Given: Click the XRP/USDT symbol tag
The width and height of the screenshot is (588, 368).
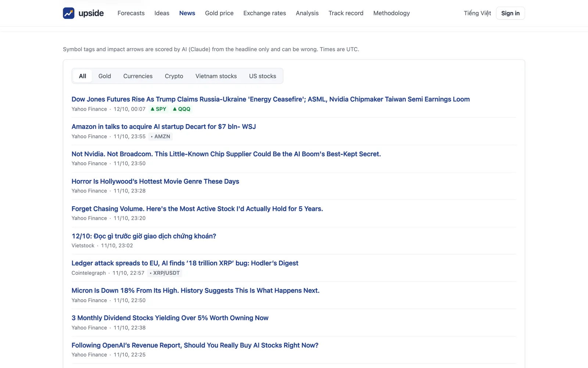Looking at the screenshot, I should pyautogui.click(x=165, y=273).
